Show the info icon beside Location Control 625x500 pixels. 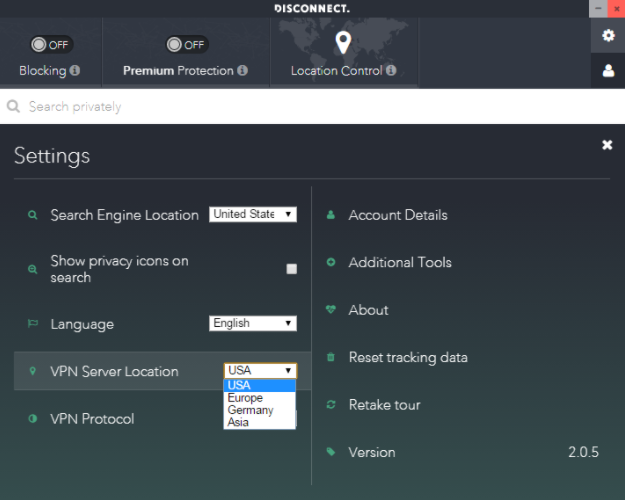391,71
